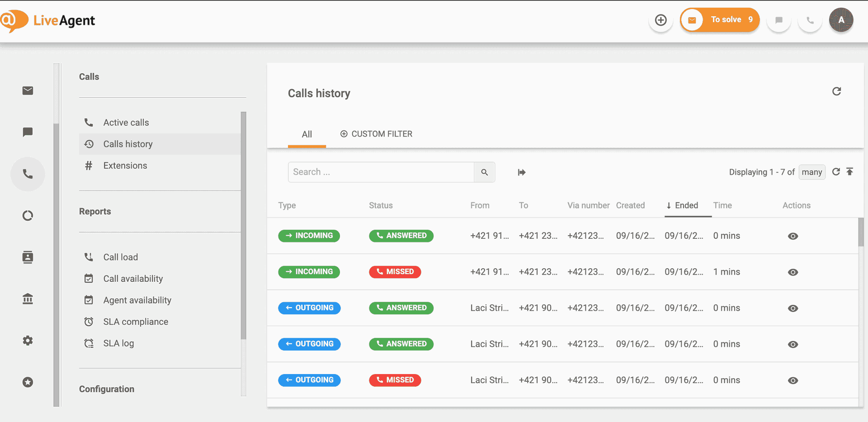Click MISSED badge in INCOMING row

tap(395, 272)
